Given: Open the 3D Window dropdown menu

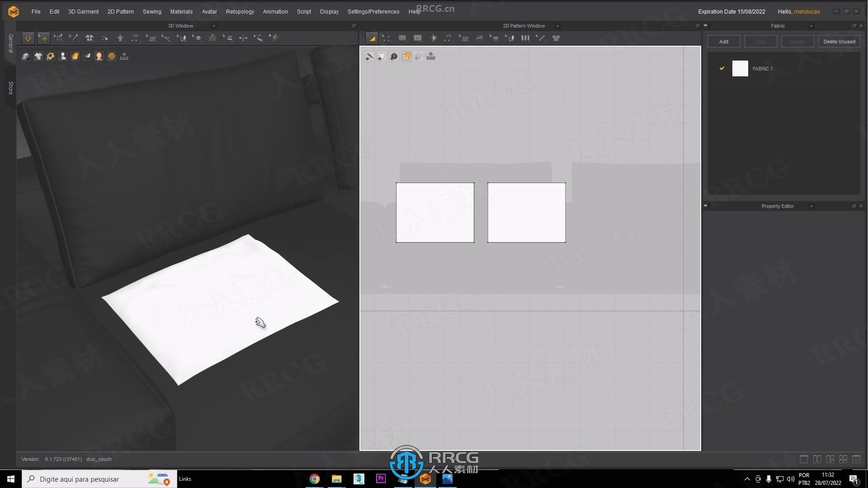Looking at the screenshot, I should click(x=214, y=26).
